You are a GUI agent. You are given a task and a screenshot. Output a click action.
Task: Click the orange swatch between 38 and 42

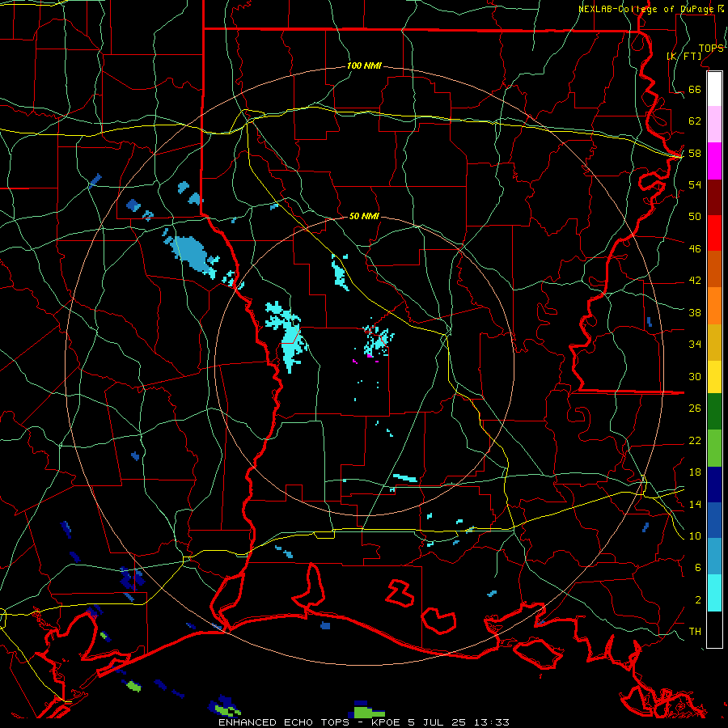[x=714, y=306]
